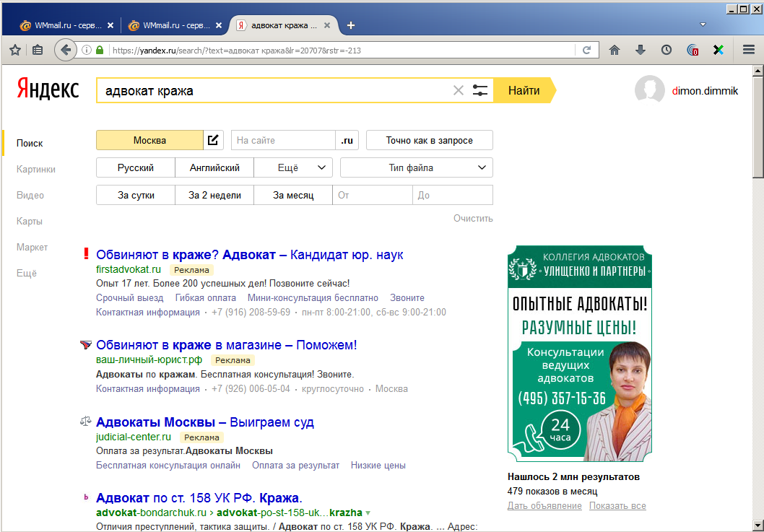Open result Обвиняют в краже? Адвокат

(249, 254)
